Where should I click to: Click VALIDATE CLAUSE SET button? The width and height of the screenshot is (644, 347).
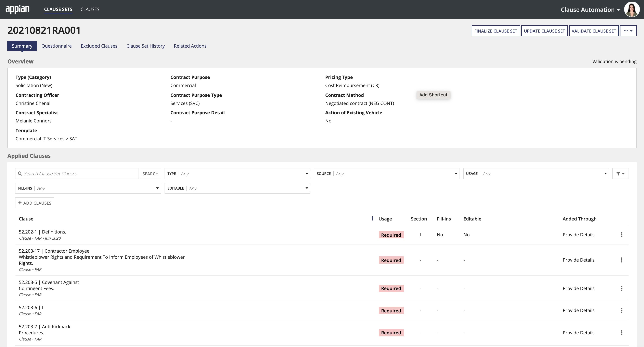point(594,31)
